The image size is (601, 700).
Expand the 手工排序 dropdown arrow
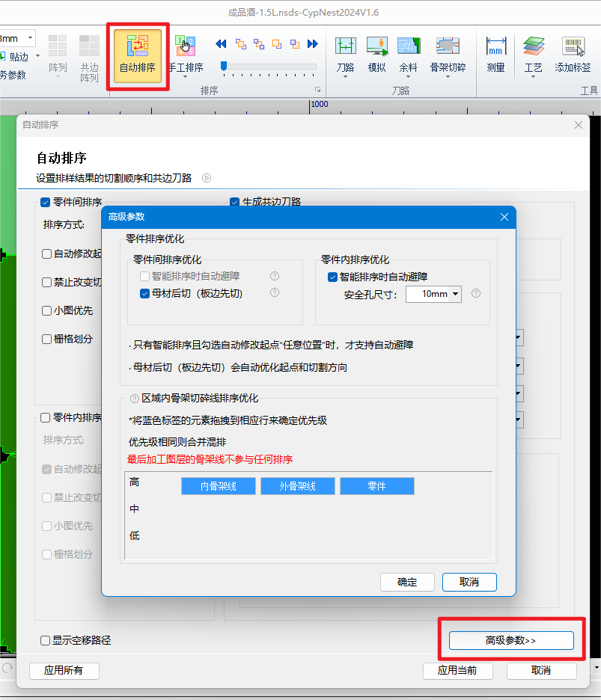186,77
